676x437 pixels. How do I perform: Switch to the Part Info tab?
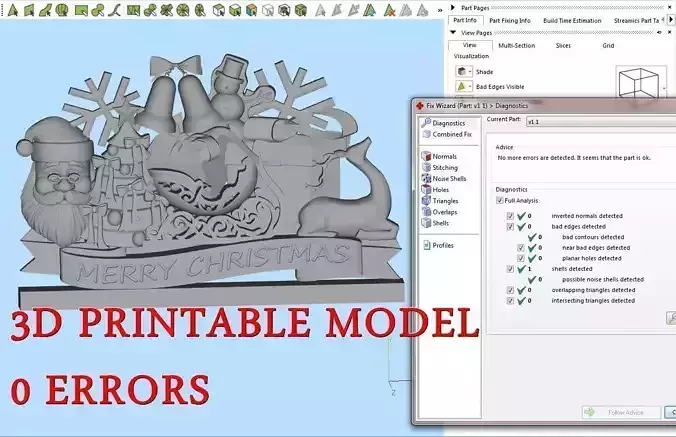point(465,20)
